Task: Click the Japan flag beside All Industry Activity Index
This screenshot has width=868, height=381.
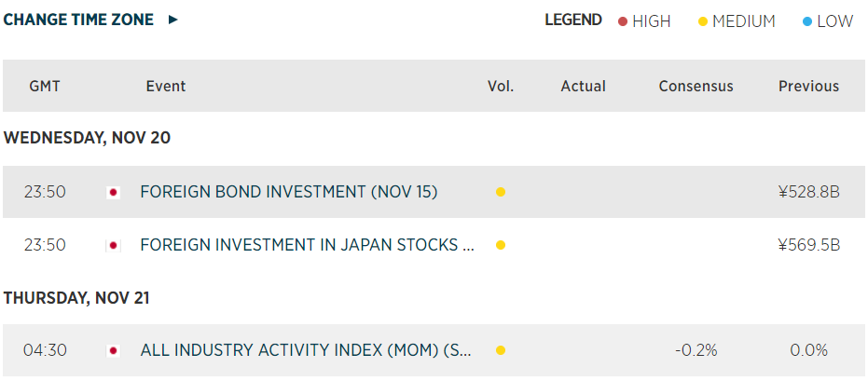Action: pyautogui.click(x=114, y=351)
